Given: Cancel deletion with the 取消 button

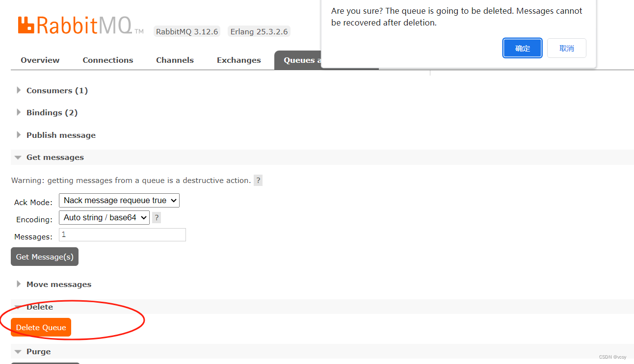Looking at the screenshot, I should coord(567,48).
